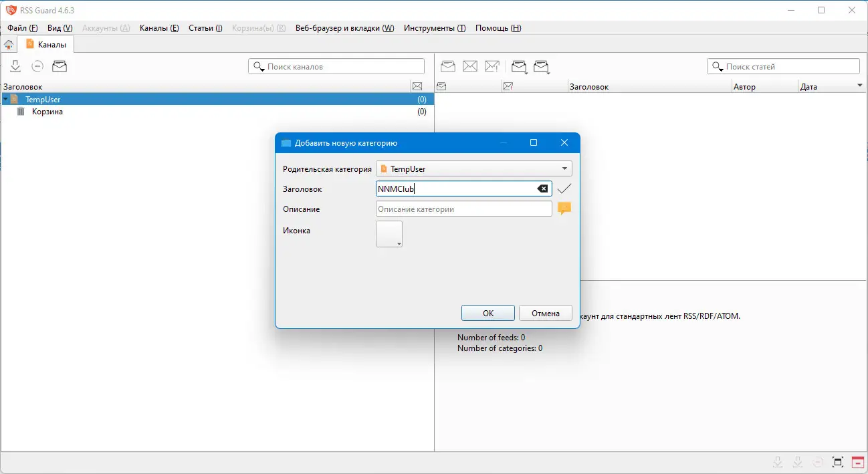This screenshot has height=474, width=868.
Task: Clear the NNMClub title with backspace icon
Action: coord(543,189)
